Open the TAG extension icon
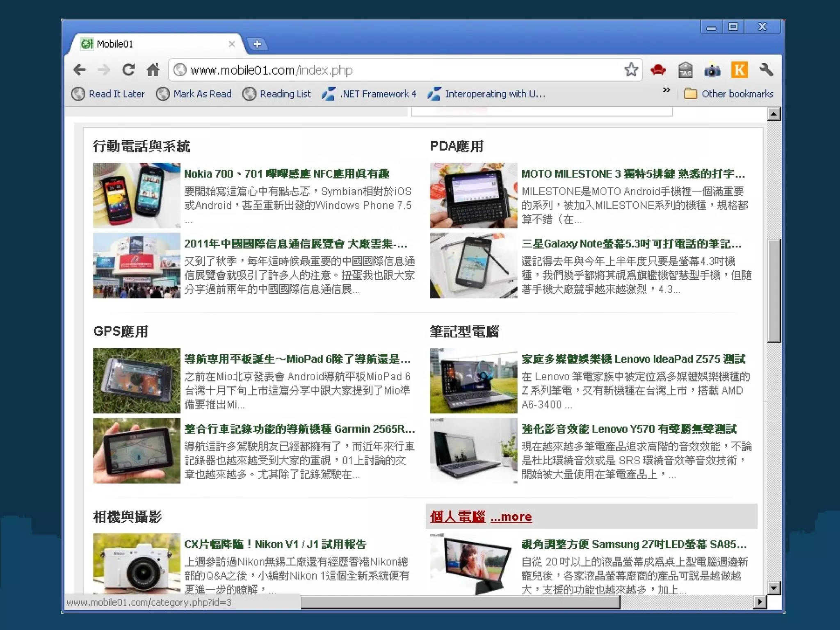The image size is (840, 630). point(685,70)
